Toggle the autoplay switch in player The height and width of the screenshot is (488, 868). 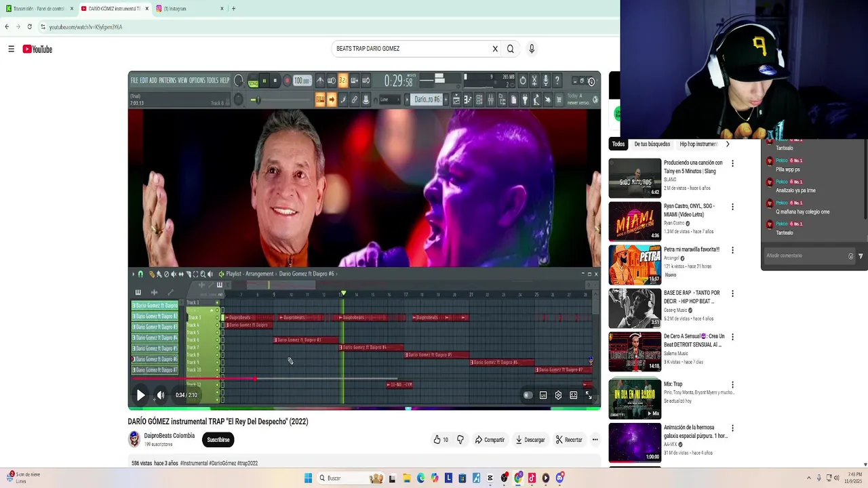(528, 395)
